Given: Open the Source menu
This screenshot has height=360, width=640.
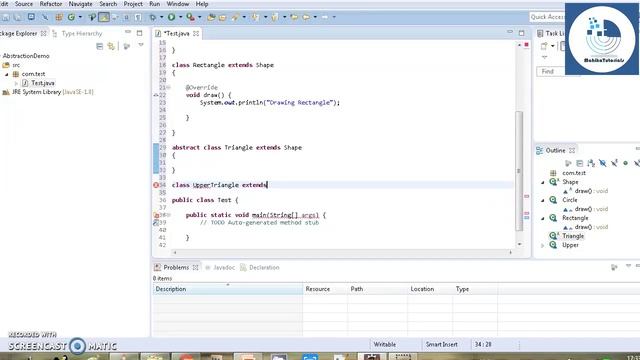Looking at the screenshot, I should point(24,4).
